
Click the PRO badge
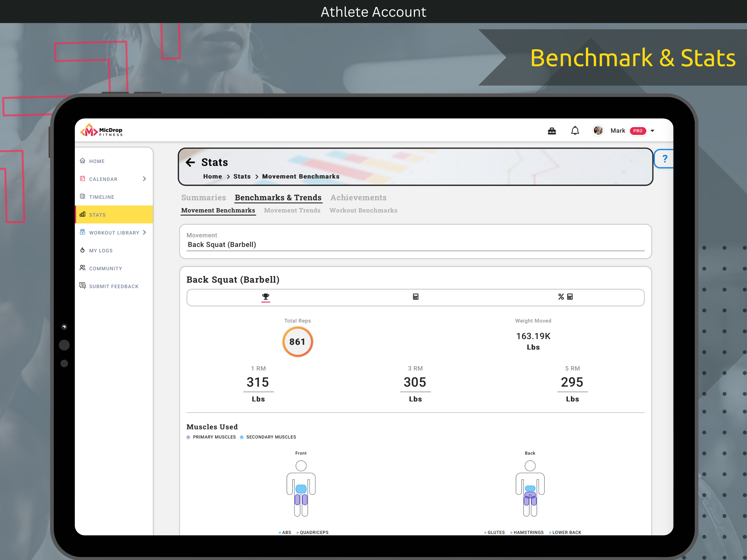click(x=638, y=131)
